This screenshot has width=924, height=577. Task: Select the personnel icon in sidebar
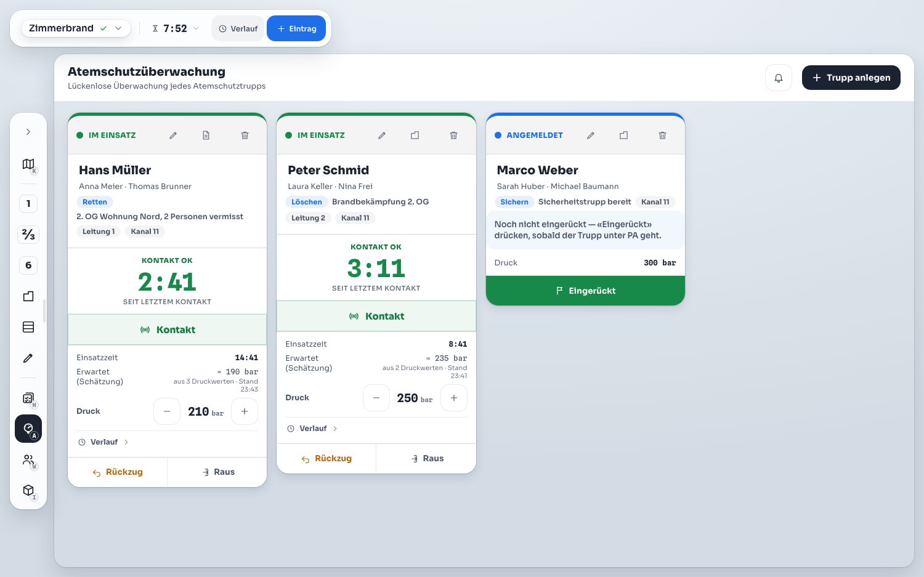pyautogui.click(x=28, y=460)
